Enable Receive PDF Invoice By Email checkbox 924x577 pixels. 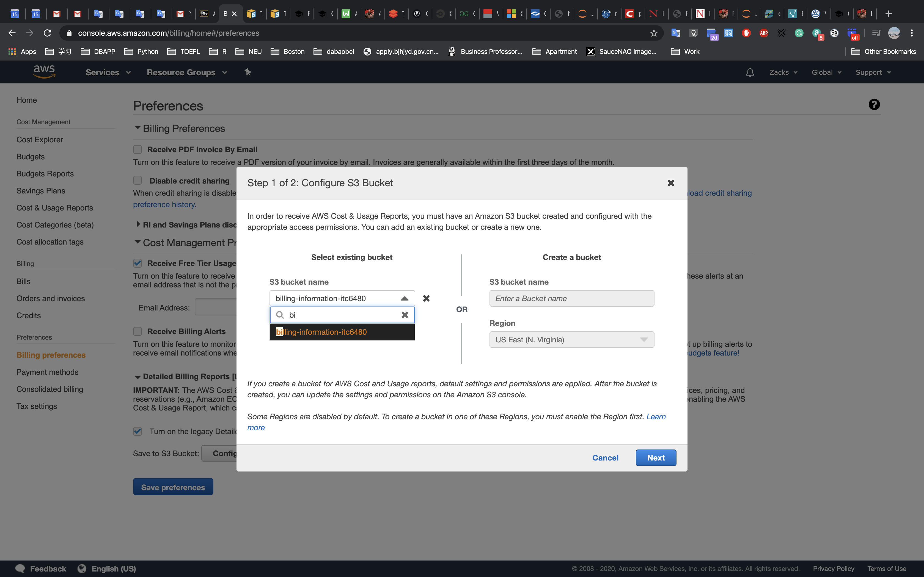(138, 149)
